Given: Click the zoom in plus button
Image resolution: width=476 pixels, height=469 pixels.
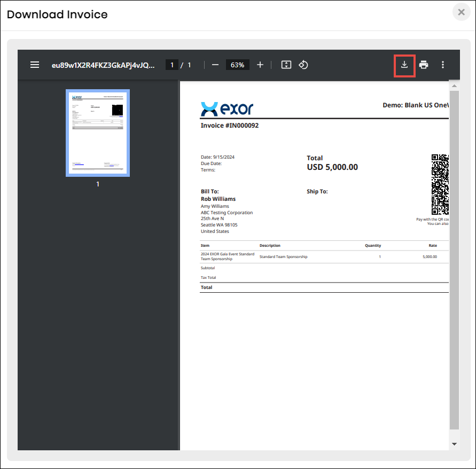Looking at the screenshot, I should coord(260,65).
